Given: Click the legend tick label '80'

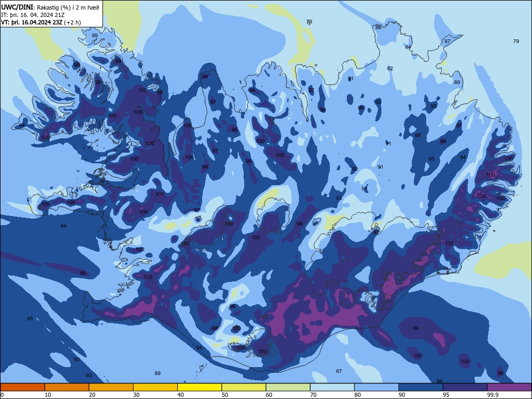Looking at the screenshot, I should point(358,395).
